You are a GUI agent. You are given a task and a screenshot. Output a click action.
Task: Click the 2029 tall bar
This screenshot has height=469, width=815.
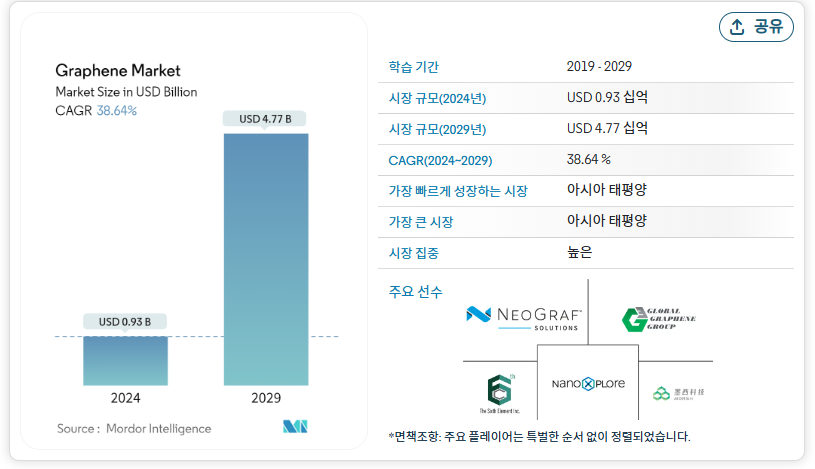point(266,258)
